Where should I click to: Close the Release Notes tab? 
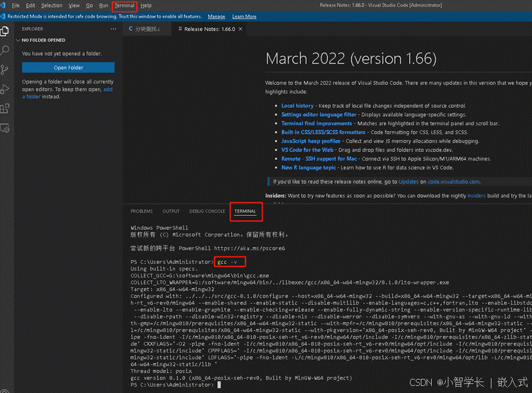pos(240,29)
